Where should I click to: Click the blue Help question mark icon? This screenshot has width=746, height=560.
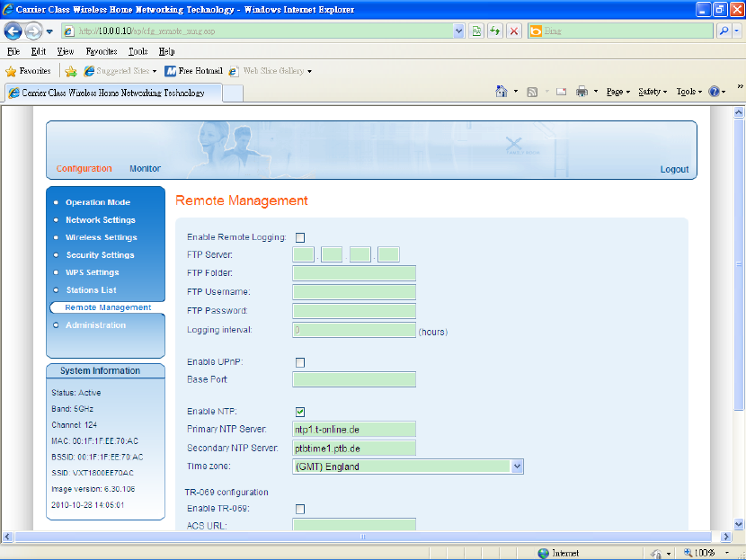point(715,92)
